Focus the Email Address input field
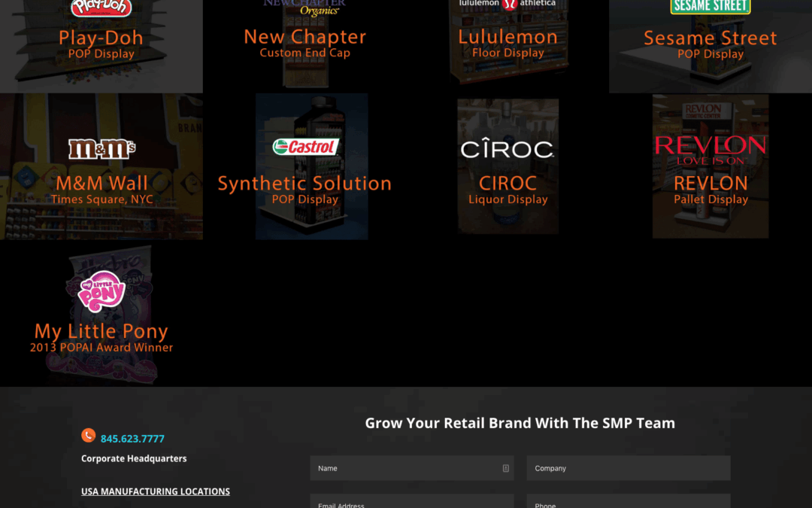The width and height of the screenshot is (812, 508). (412, 500)
